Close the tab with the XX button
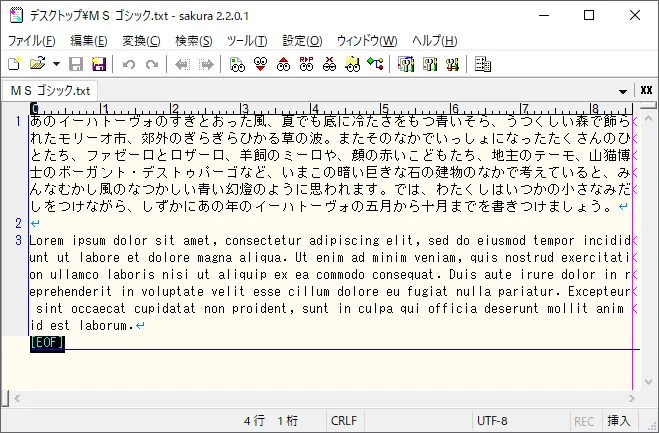This screenshot has width=659, height=433. click(x=646, y=91)
